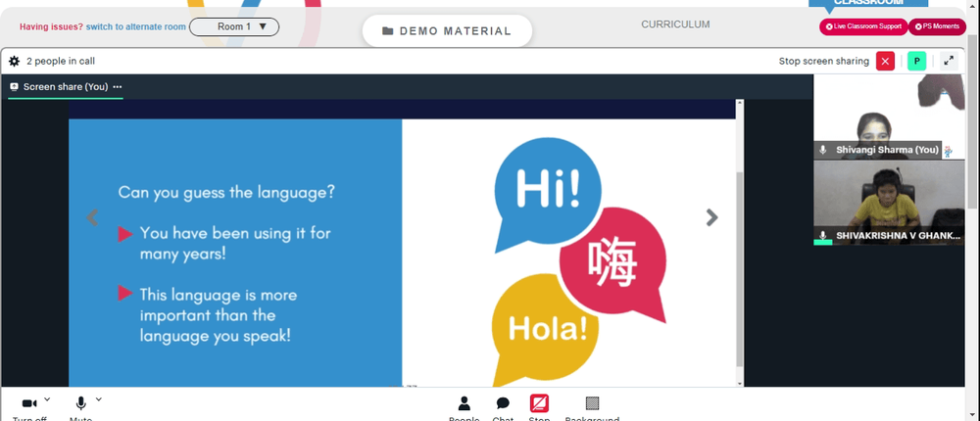Open the Room 1 dropdown
This screenshot has height=421, width=980.
[x=234, y=26]
